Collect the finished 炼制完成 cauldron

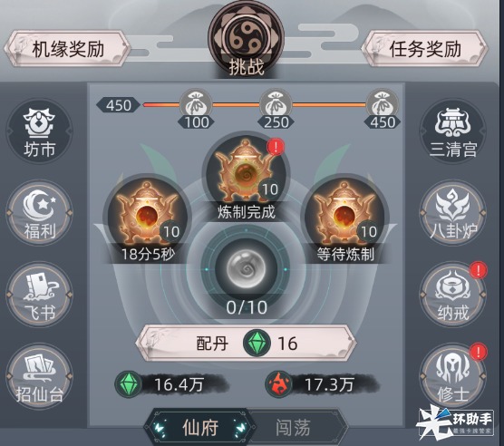click(247, 176)
